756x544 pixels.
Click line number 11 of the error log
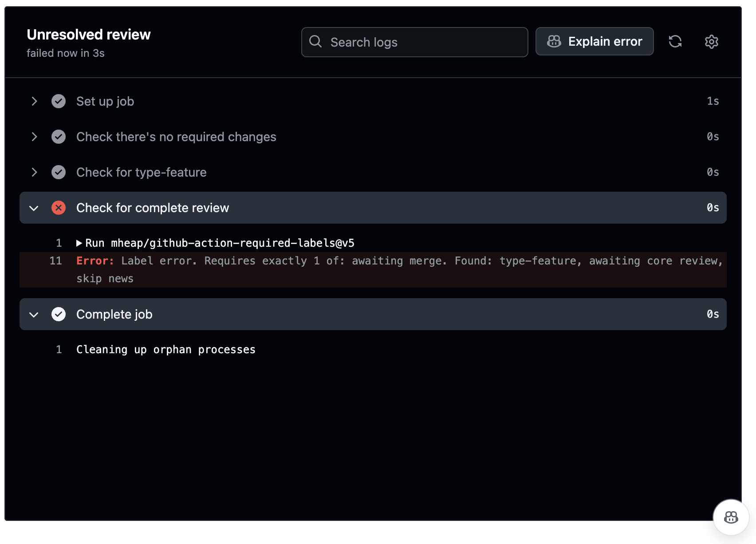[x=55, y=261]
